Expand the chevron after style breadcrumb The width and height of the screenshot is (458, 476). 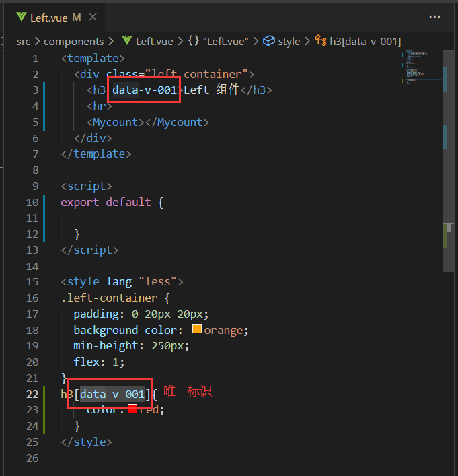click(307, 42)
